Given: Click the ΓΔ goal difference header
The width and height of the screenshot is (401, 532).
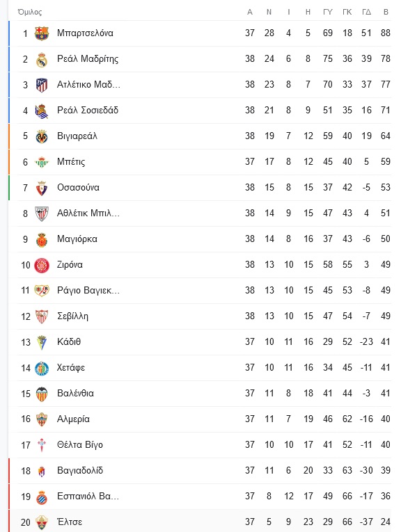Looking at the screenshot, I should [366, 13].
